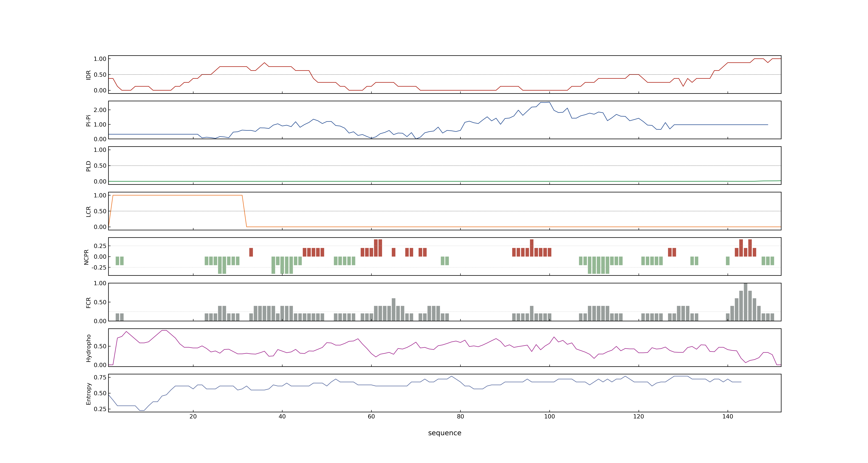Click x-axis tick label 100

coord(550,416)
